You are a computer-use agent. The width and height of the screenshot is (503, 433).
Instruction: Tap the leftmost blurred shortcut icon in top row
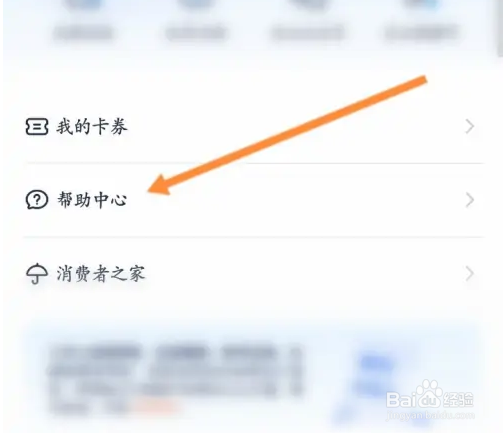[x=83, y=5]
